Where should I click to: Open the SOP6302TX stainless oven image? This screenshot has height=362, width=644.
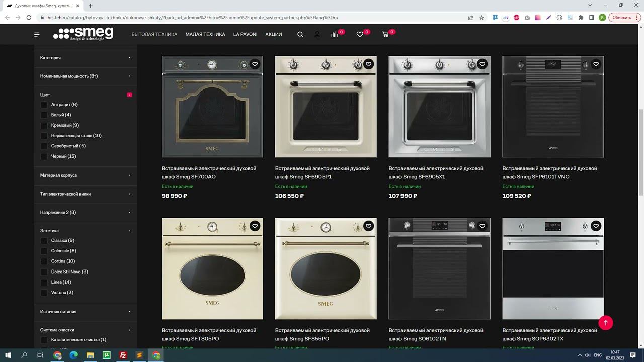(553, 268)
